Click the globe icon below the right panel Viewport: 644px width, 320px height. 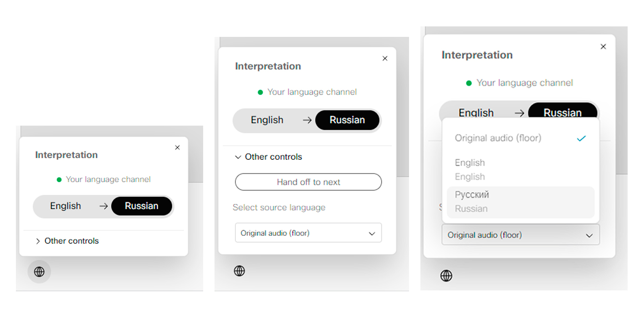click(446, 276)
